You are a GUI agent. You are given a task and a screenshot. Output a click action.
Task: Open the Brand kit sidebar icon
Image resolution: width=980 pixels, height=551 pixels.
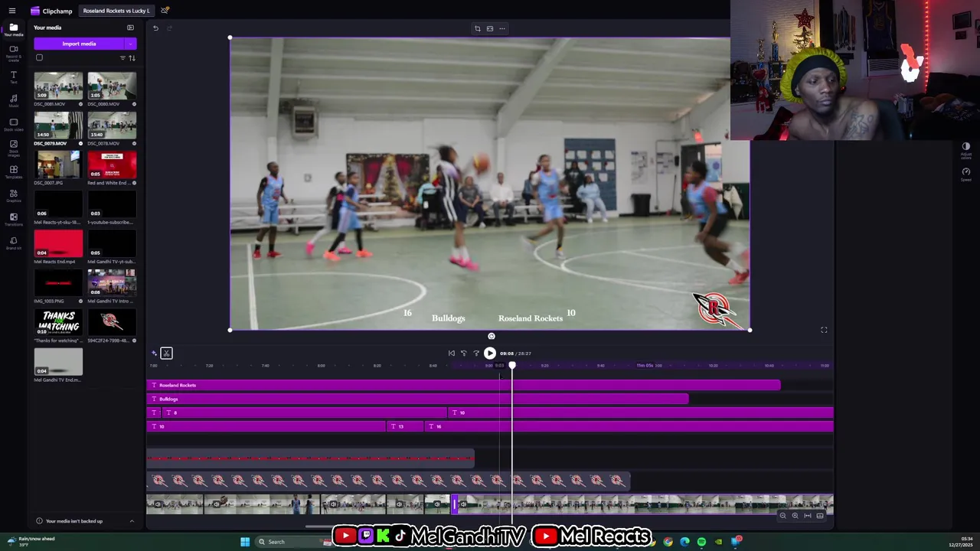13,243
